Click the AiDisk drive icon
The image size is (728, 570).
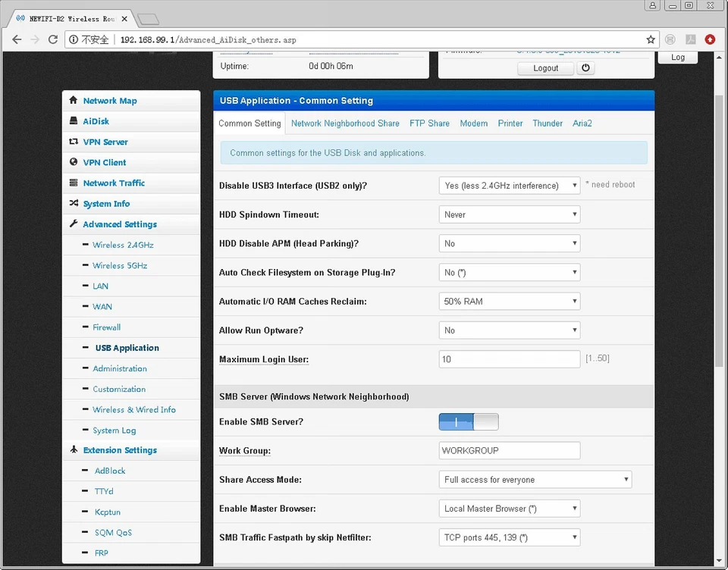coord(74,121)
